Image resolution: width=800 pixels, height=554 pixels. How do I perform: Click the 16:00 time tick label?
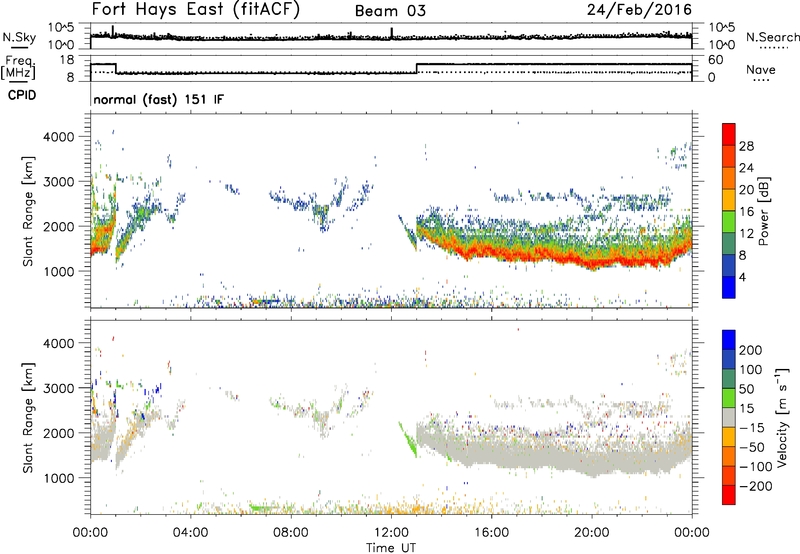coord(491,533)
